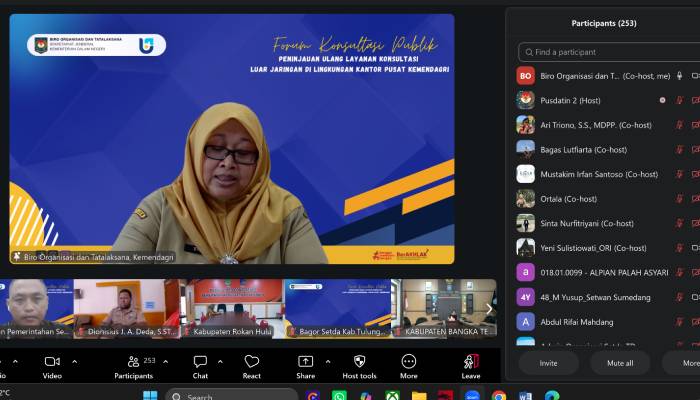
Task: Toggle microphone for Biro Organisasi dan T... (me)
Action: click(679, 76)
